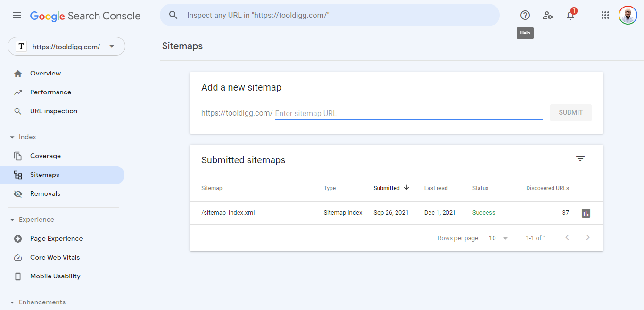Open the Performance report
This screenshot has height=310, width=644.
coord(50,92)
